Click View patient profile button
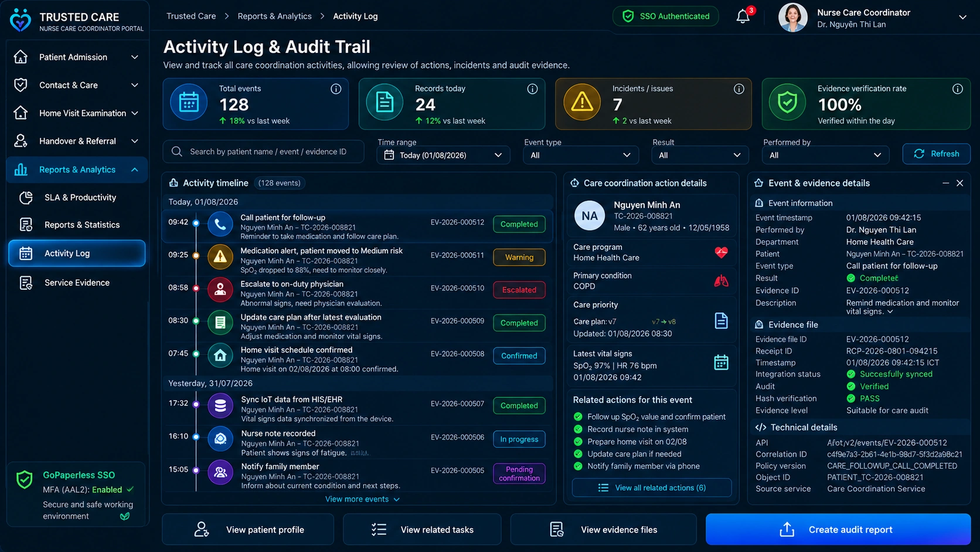 [248, 530]
